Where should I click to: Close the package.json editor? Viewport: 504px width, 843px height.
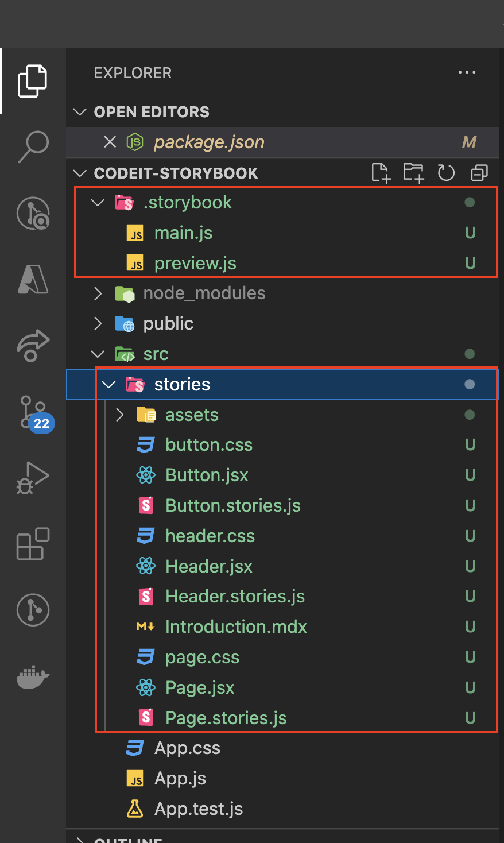110,142
